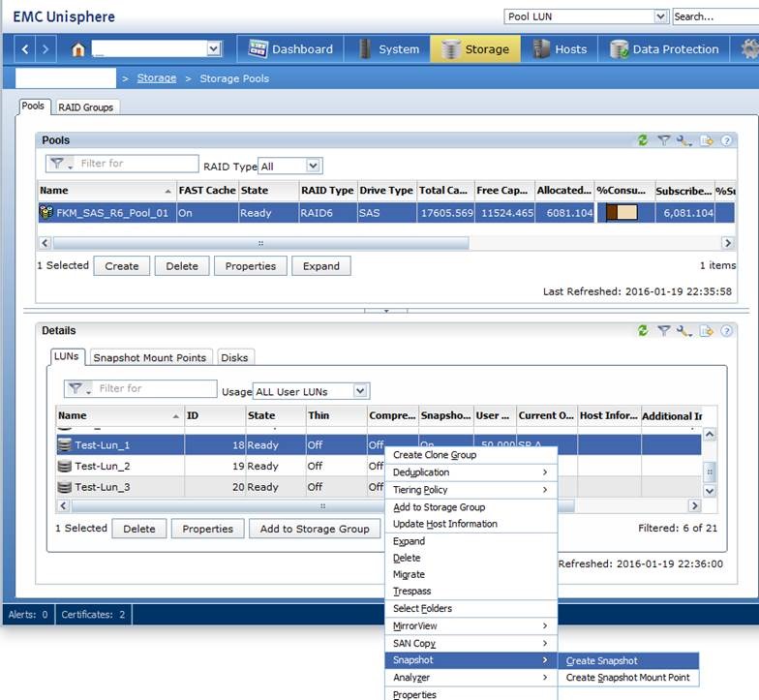Screen dimensions: 759x700
Task: Click the FKM_SAS_R6_Pool_01 pool icon
Action: 46,213
